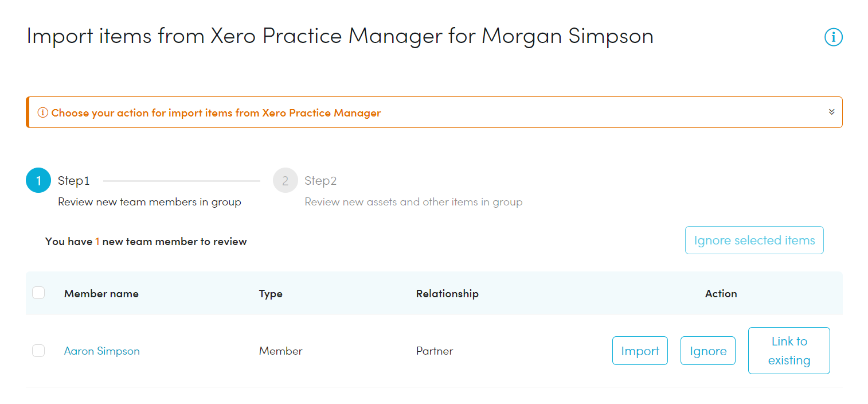
Task: Switch to Step2 label
Action: click(320, 181)
